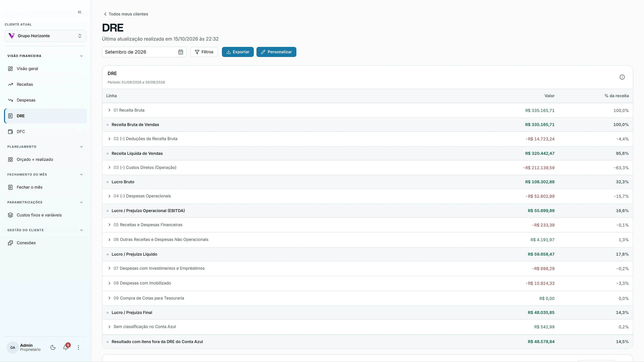
Task: Click the Grupo Horizonte logo icon
Action: click(x=11, y=36)
